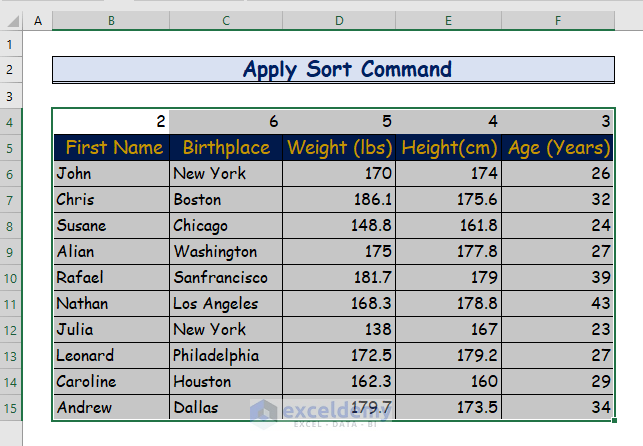Click the 'Leonard' cell

coord(111,356)
